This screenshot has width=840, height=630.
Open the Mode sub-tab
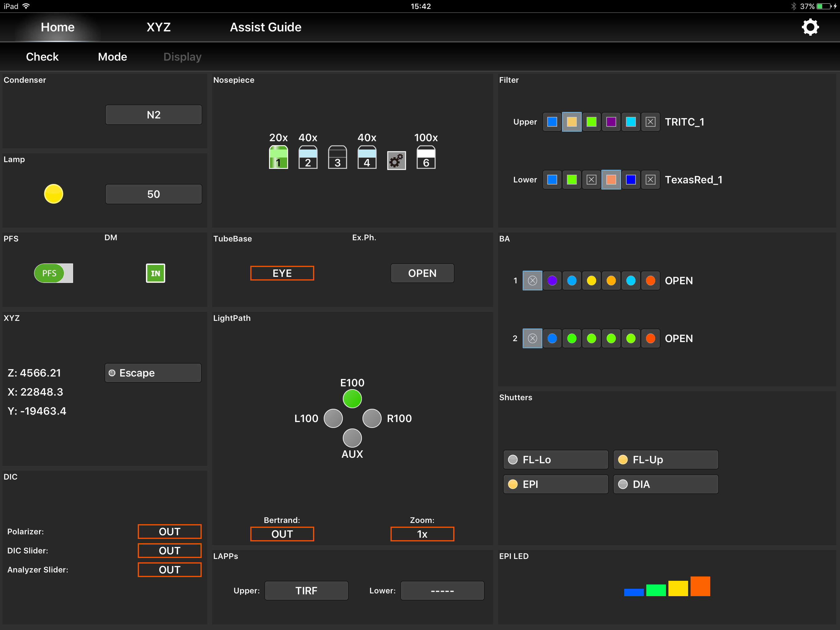(113, 57)
